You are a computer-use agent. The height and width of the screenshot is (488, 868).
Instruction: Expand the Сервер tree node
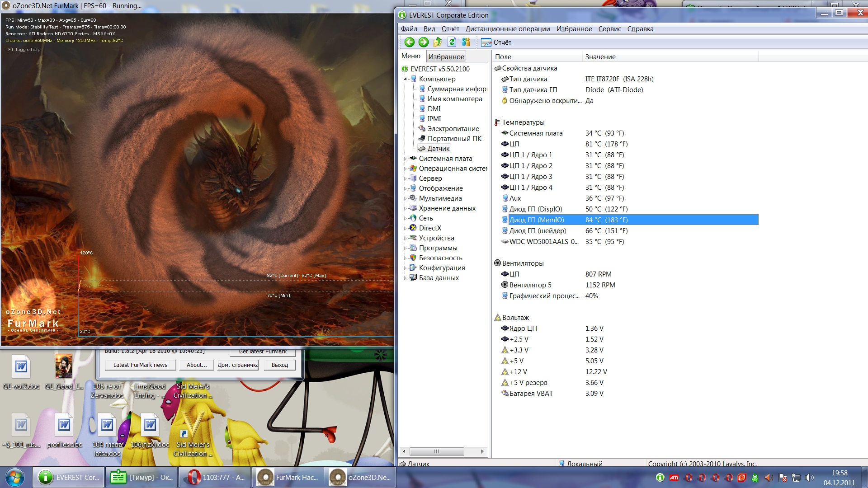coord(405,178)
